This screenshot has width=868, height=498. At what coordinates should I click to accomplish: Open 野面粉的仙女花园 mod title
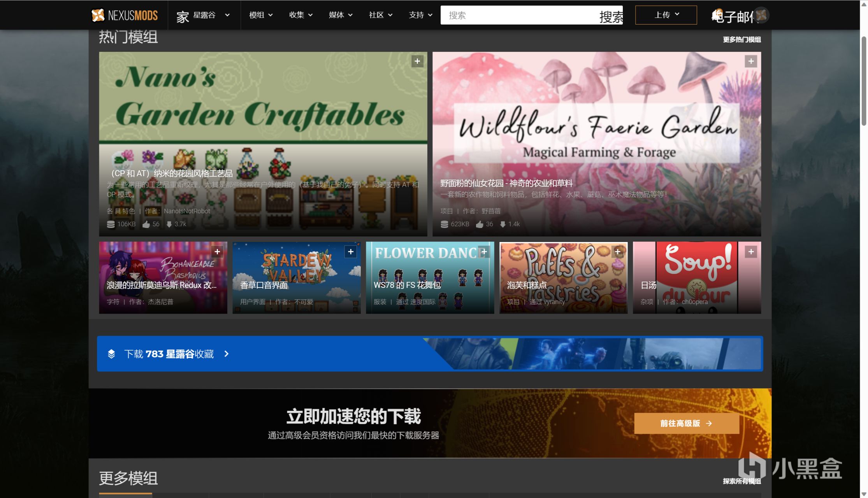[x=506, y=183]
